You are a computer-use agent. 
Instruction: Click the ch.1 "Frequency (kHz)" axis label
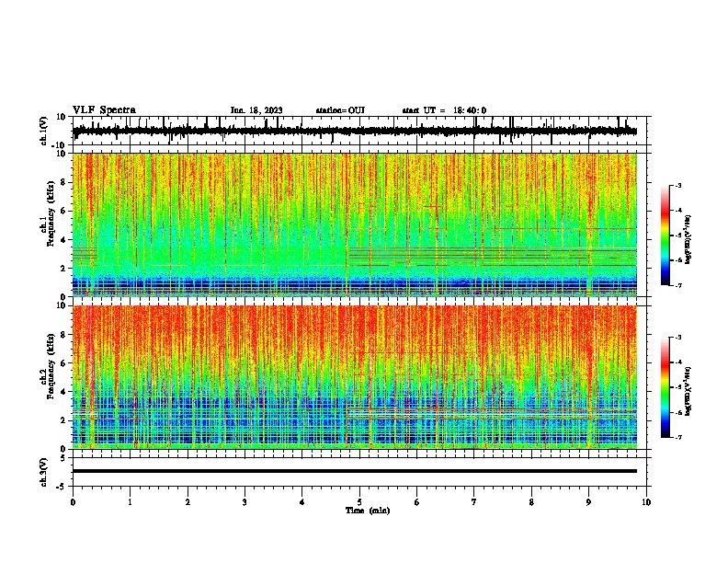pos(50,213)
